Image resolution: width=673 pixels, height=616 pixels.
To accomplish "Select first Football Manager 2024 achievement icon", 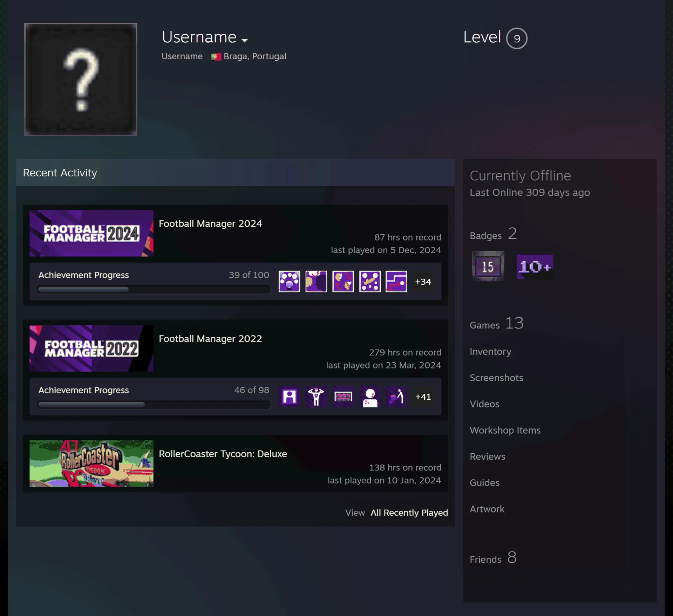I will tap(289, 281).
